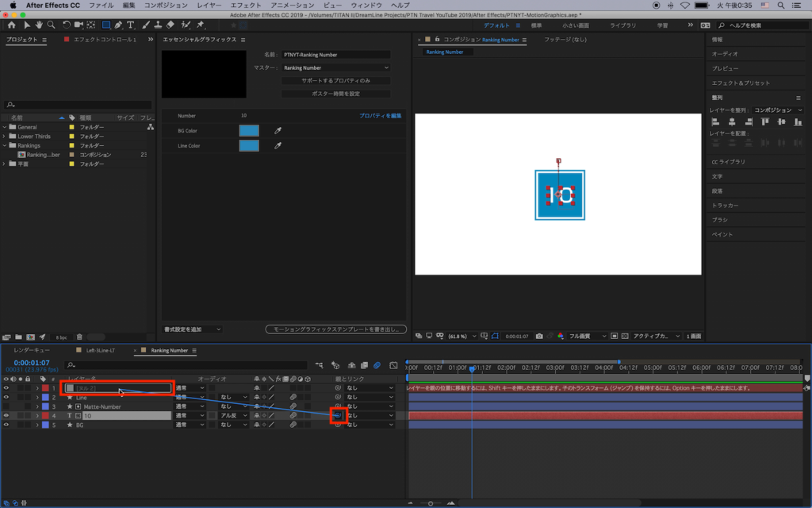
Task: Enable visibility for Matte-Number layer
Action: (x=6, y=406)
